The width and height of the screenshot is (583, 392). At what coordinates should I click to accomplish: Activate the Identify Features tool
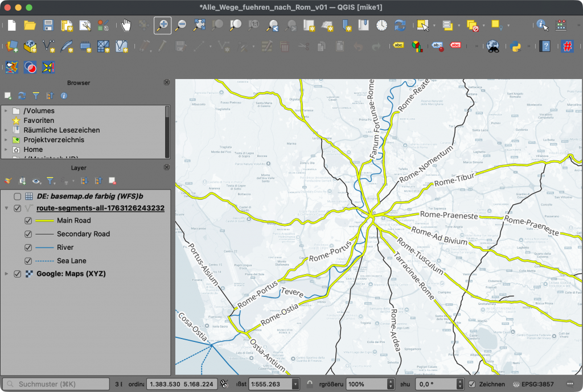coord(542,25)
